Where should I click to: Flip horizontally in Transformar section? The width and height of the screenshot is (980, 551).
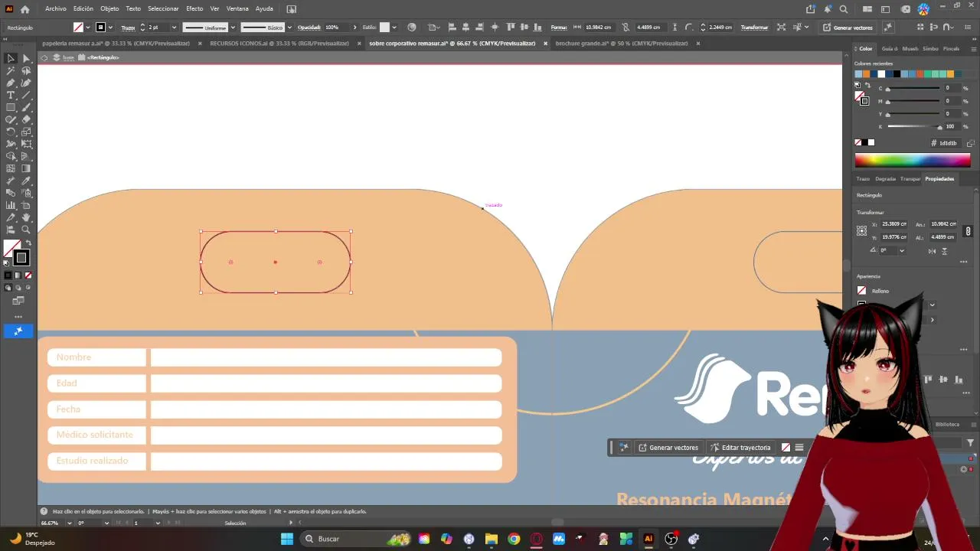pos(932,251)
